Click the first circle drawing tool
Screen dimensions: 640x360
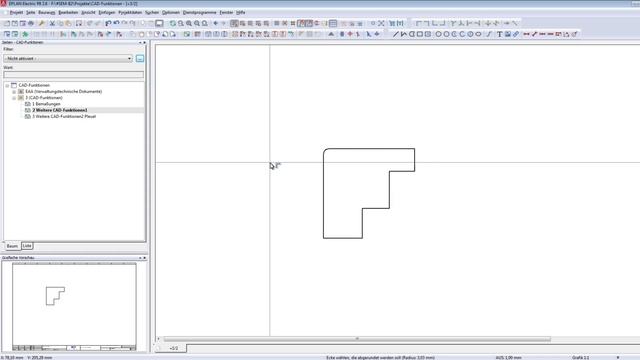(x=438, y=34)
